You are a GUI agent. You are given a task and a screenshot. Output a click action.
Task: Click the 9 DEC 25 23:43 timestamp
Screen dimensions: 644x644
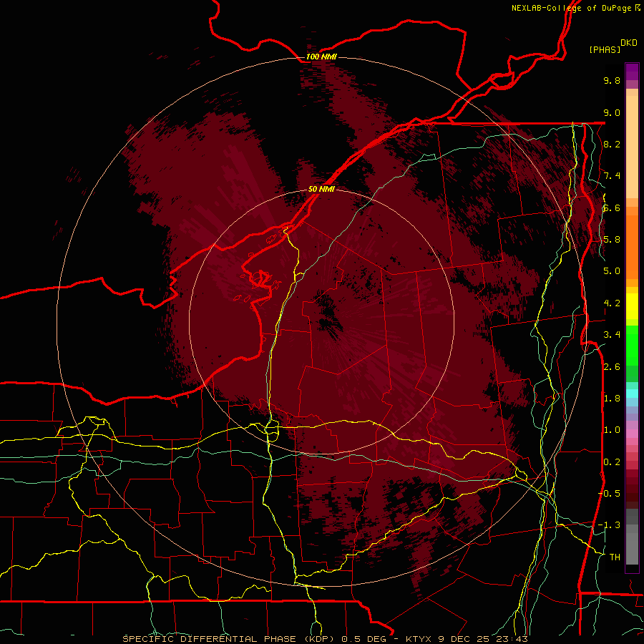[x=482, y=639]
